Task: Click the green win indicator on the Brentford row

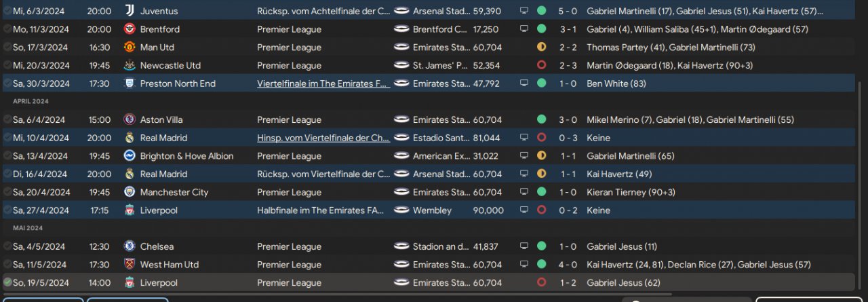Action: pos(541,29)
